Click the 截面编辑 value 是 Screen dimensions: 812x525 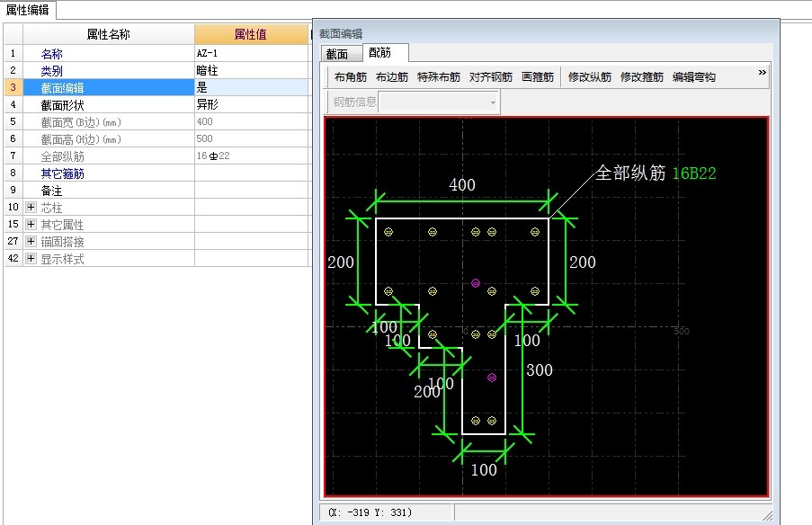pyautogui.click(x=251, y=87)
